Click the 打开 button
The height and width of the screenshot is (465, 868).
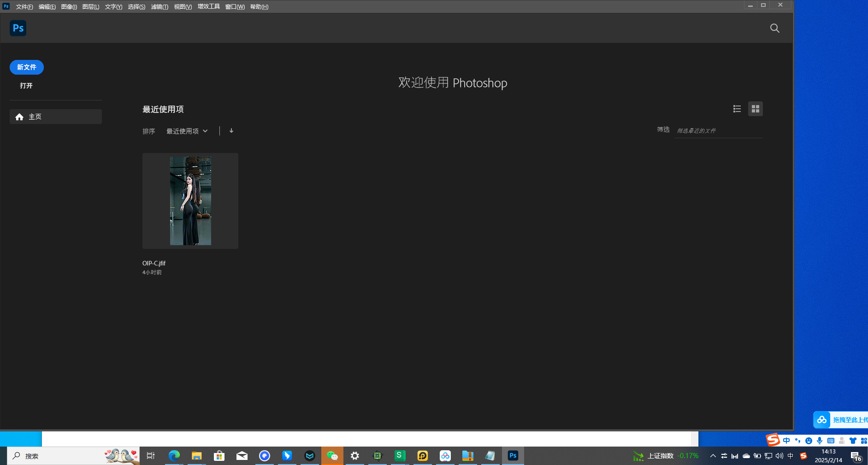pos(26,86)
